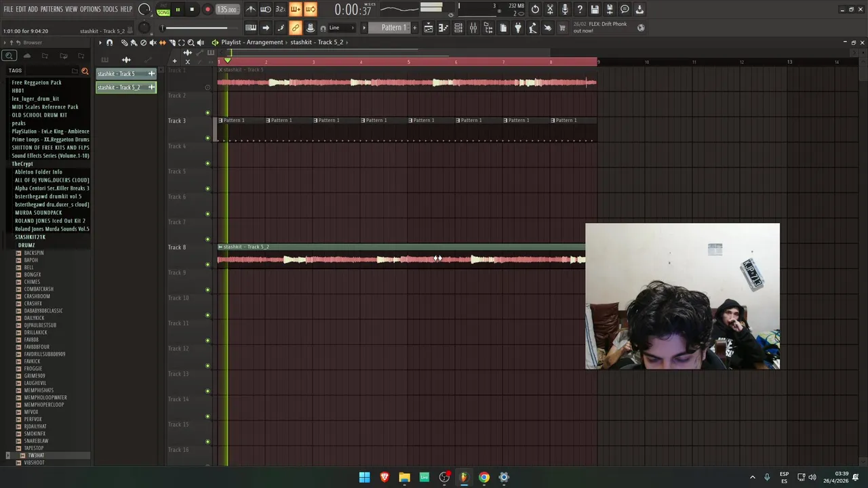Open File Explorer from the taskbar
Viewport: 868px width, 488px height.
click(x=404, y=477)
